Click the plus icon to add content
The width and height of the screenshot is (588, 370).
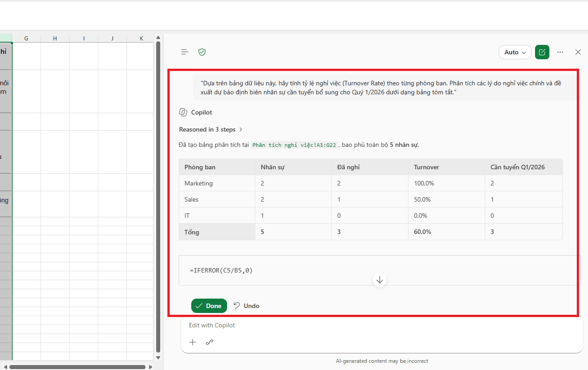coord(193,342)
